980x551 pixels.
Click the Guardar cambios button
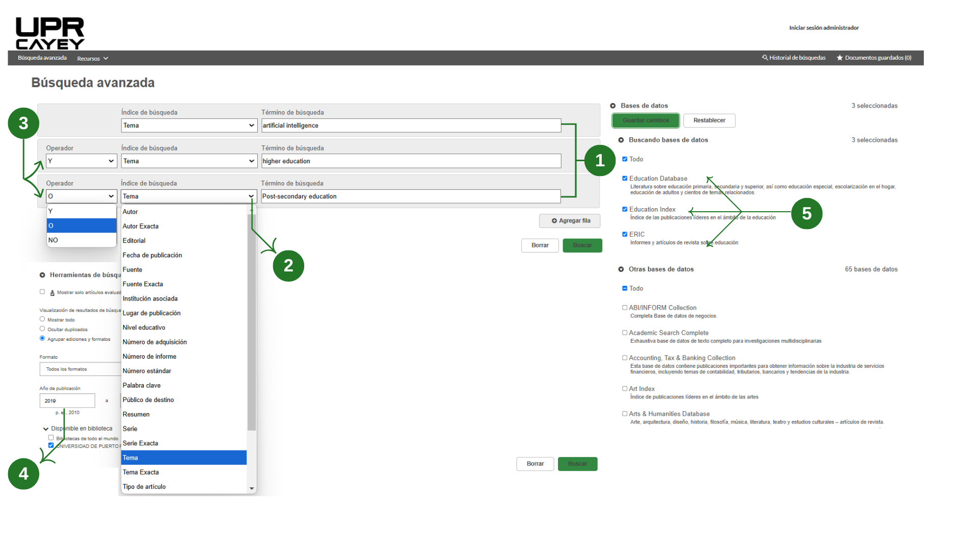tap(645, 120)
